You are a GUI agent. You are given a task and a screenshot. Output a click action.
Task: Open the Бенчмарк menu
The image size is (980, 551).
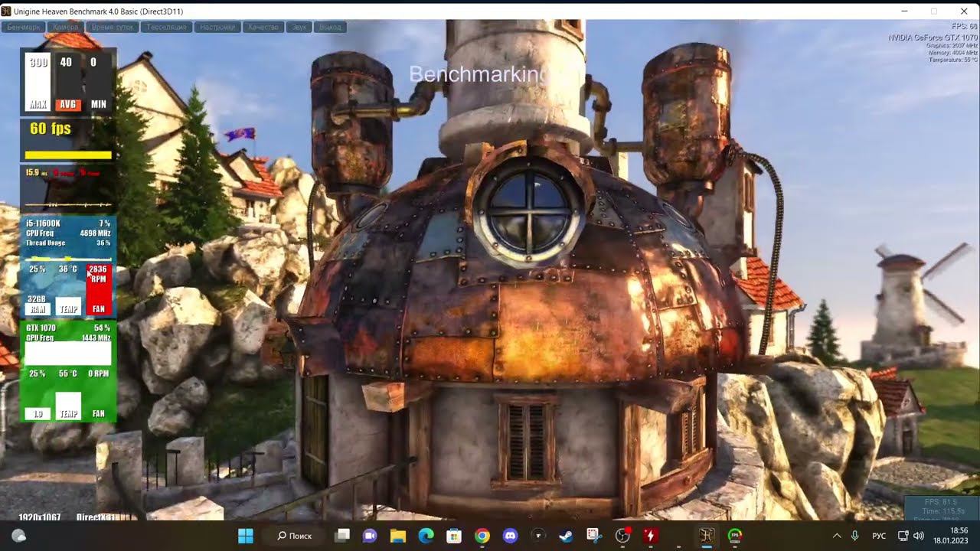pos(24,27)
